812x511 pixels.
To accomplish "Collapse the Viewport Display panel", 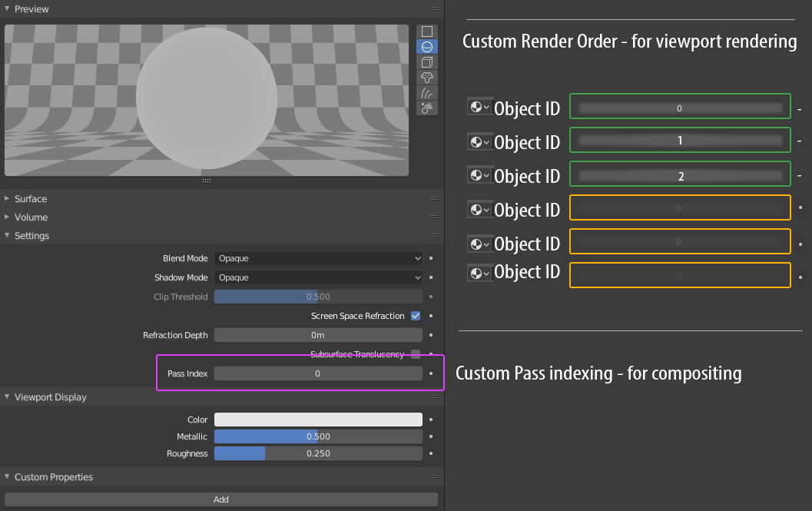I will coord(7,397).
